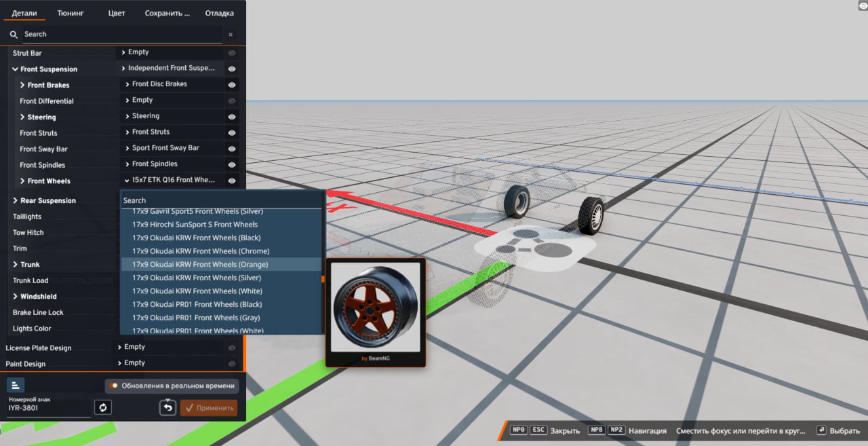Click the Применить apply button
This screenshot has width=868, height=446.
[209, 407]
